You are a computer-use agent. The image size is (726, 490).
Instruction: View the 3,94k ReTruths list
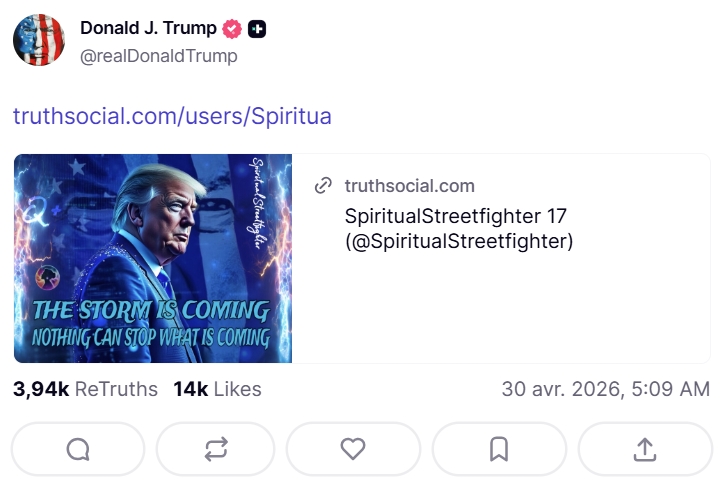pyautogui.click(x=85, y=389)
